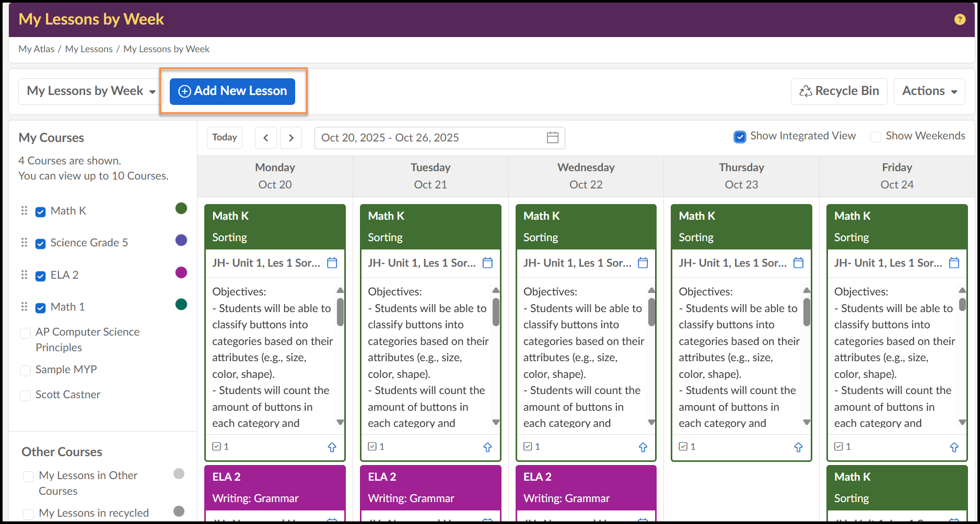Click attachment count icon on Wednesday Math K card
The height and width of the screenshot is (524, 980).
pos(528,447)
